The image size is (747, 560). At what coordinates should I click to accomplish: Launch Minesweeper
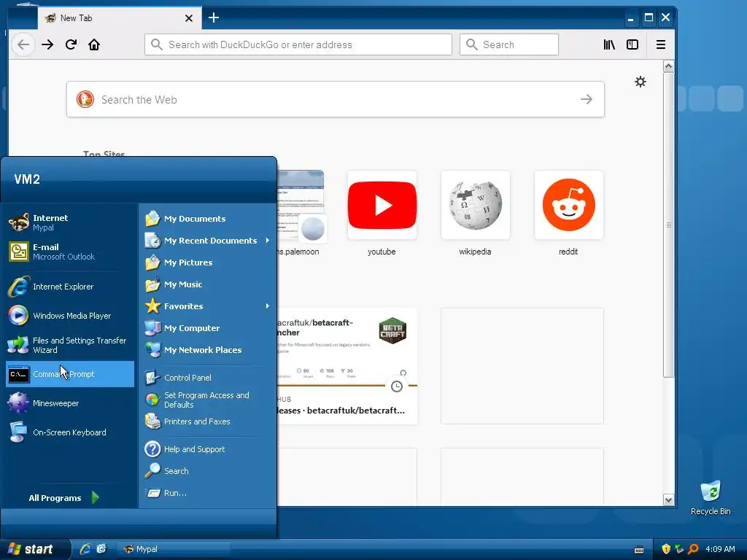point(69,403)
